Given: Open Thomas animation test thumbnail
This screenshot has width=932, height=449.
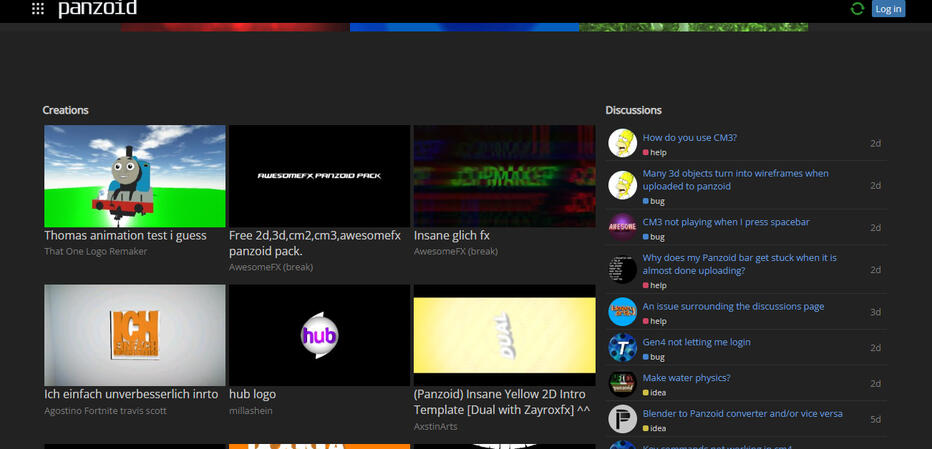Looking at the screenshot, I should 135,176.
